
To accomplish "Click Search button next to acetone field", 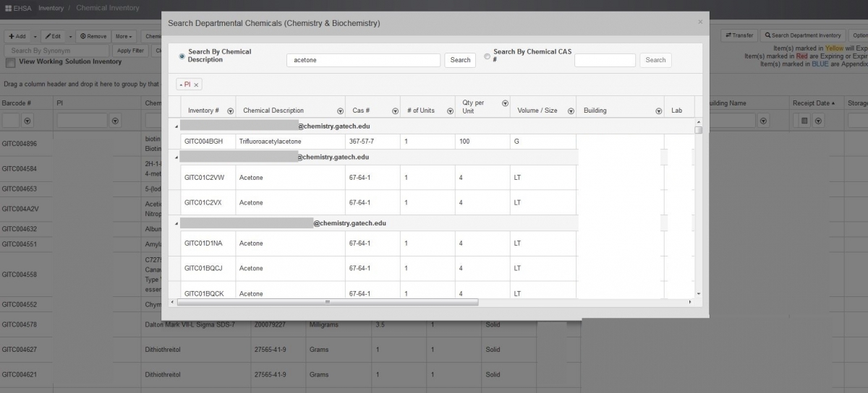I will coord(460,60).
